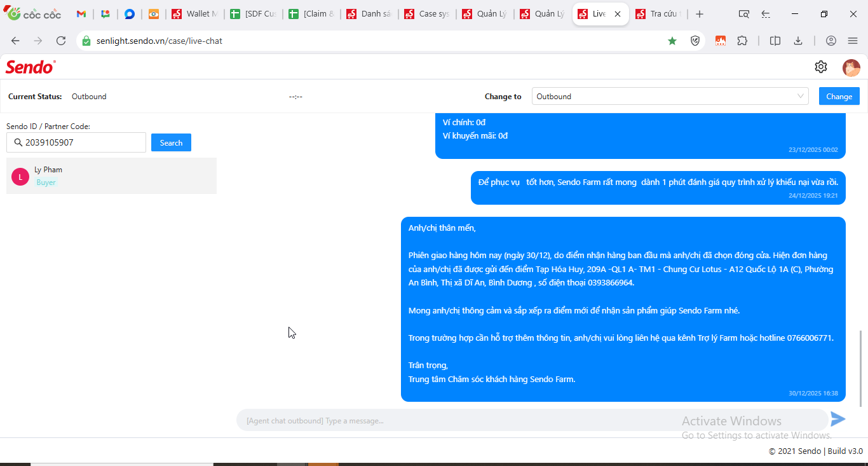This screenshot has width=868, height=466.
Task: Open the extensions puzzle icon
Action: 742,41
